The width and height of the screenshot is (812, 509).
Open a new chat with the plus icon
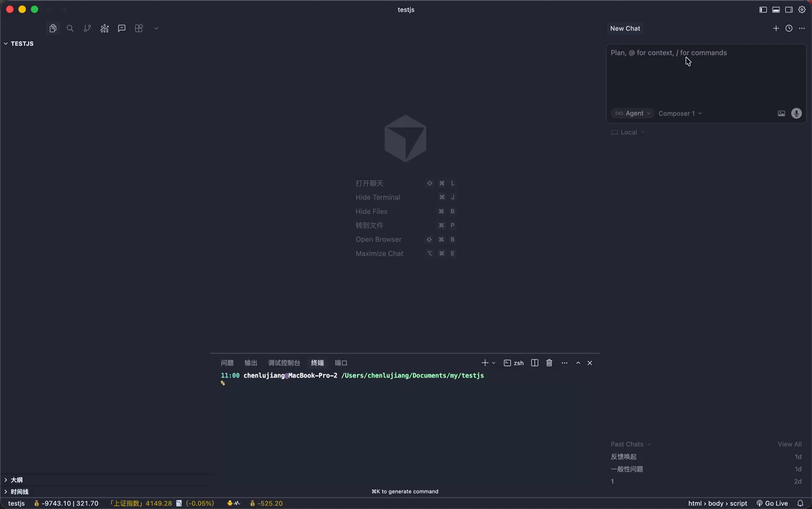(776, 28)
